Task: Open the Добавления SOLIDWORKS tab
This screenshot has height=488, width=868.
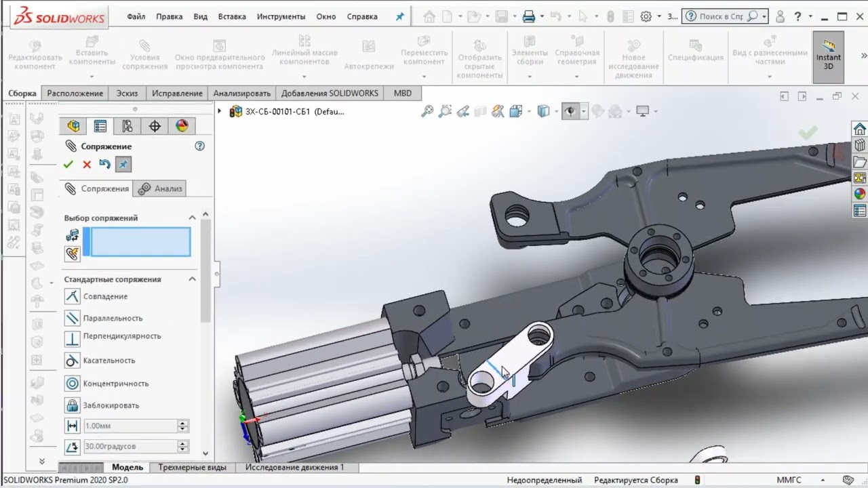Action: tap(330, 93)
